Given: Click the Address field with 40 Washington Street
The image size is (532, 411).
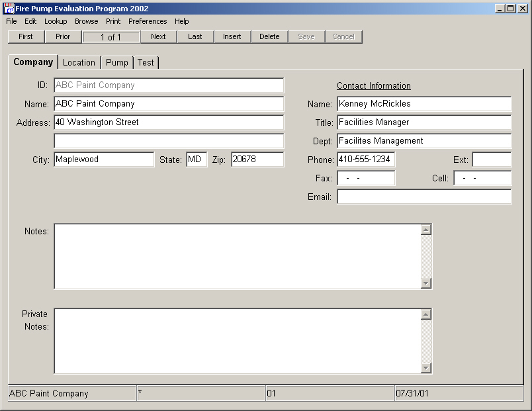Looking at the screenshot, I should pos(169,122).
